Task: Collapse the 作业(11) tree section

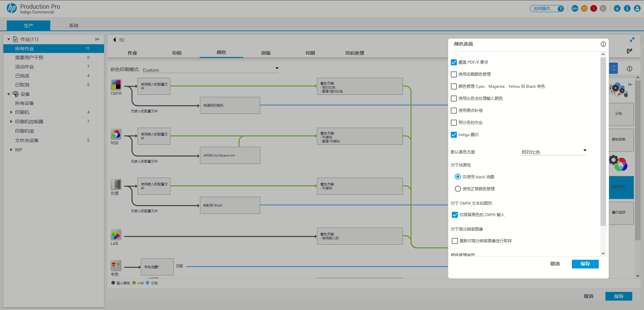Action: tap(9, 39)
